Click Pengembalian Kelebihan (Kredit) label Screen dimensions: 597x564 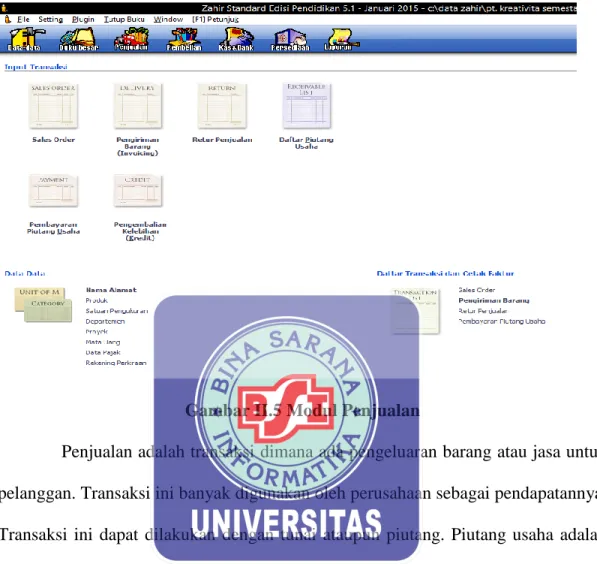point(140,231)
